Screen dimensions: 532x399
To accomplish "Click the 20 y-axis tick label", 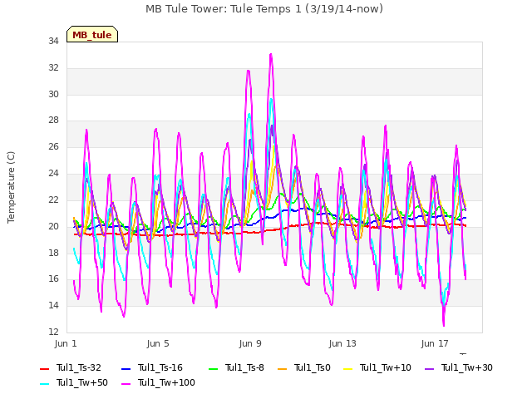I will 53,226.
